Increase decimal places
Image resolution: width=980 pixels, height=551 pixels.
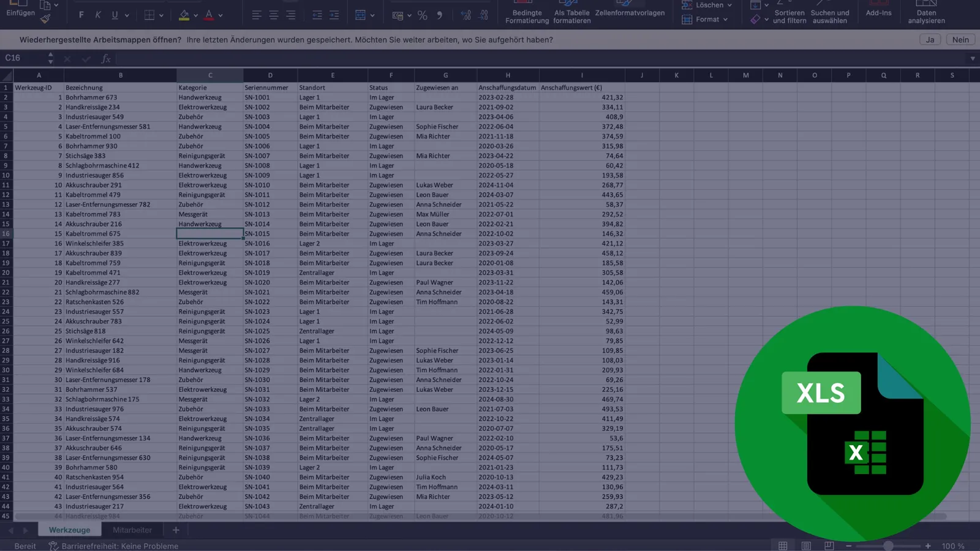[x=466, y=15]
